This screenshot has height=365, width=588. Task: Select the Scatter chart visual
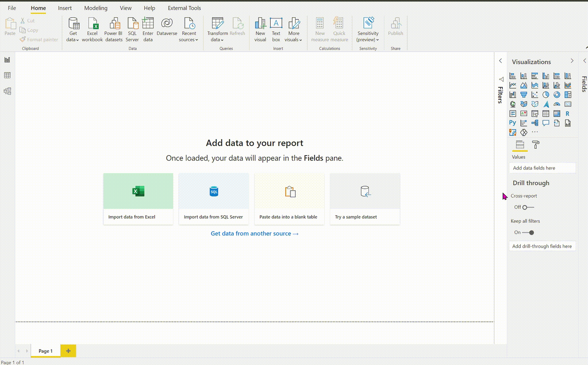coord(535,95)
